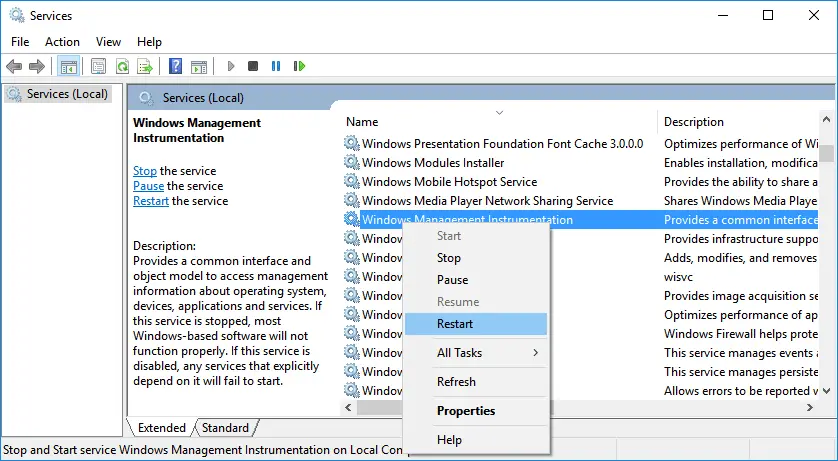This screenshot has height=461, width=838.
Task: Click the Pause Service toolbar icon
Action: point(276,66)
